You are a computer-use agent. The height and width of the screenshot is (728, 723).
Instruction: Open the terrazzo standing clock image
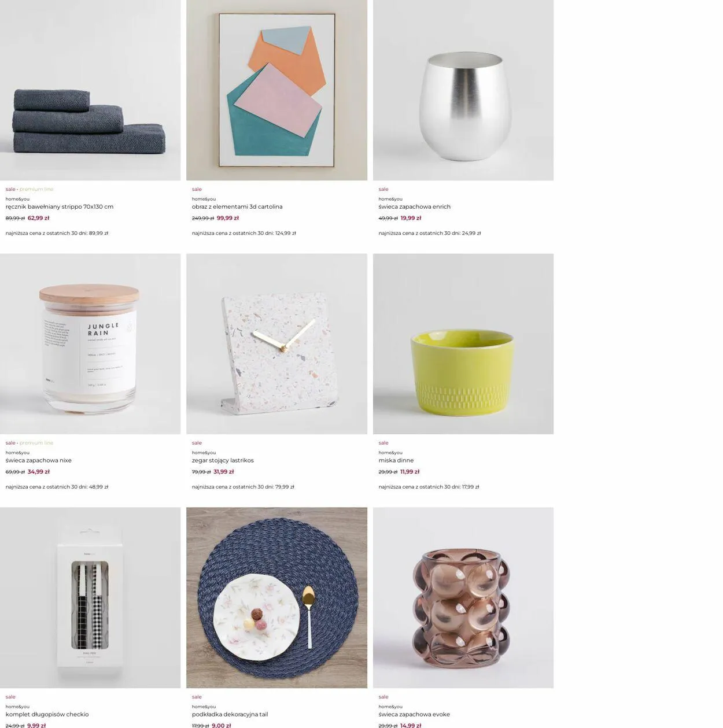[x=276, y=344]
